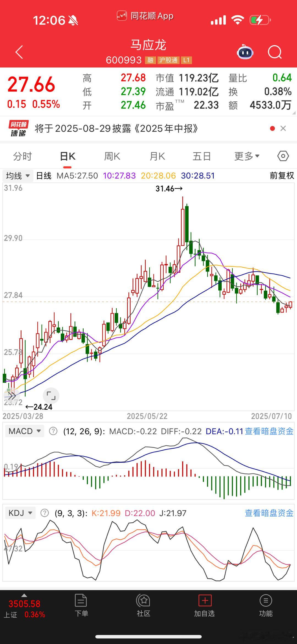
Task: Switch to 五日 tab
Action: point(202,156)
